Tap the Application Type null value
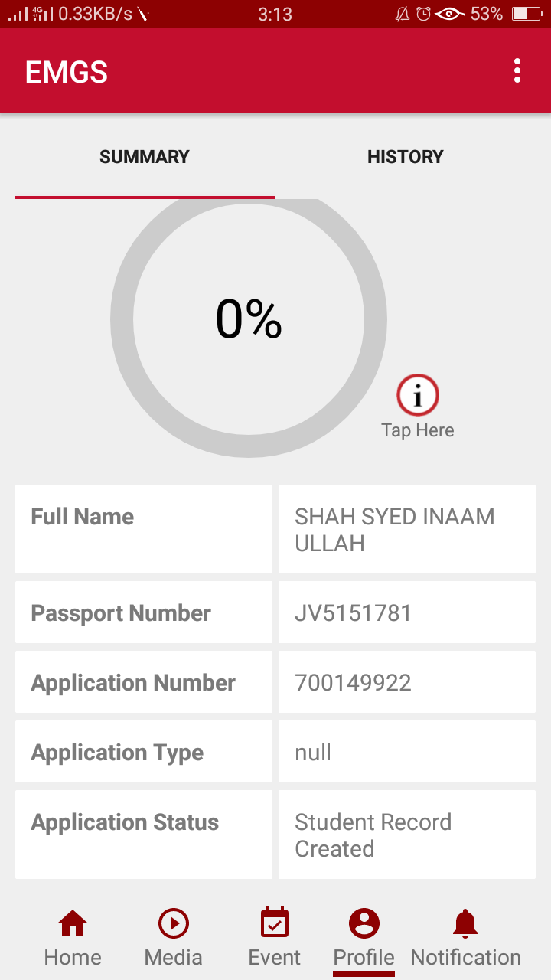Viewport: 551px width, 980px height. tap(313, 753)
